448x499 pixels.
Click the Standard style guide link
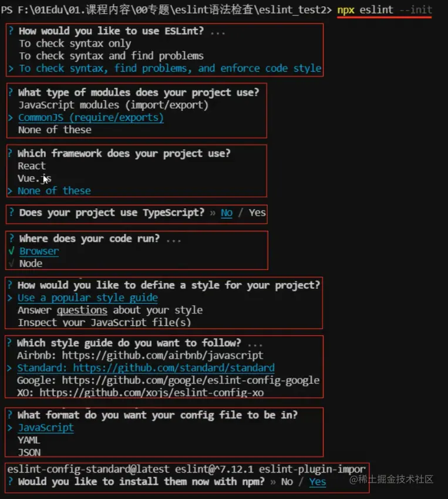146,368
